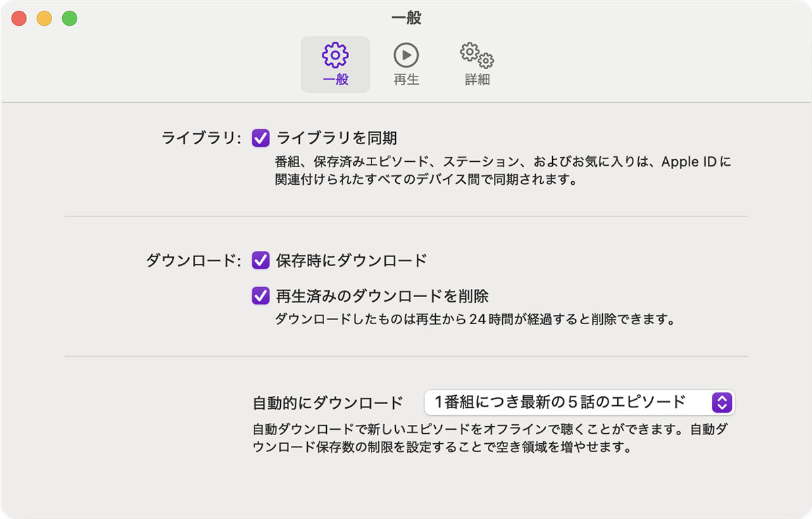The width and height of the screenshot is (812, 519).
Task: Click the 24時間 deletion description text
Action: coord(475,319)
